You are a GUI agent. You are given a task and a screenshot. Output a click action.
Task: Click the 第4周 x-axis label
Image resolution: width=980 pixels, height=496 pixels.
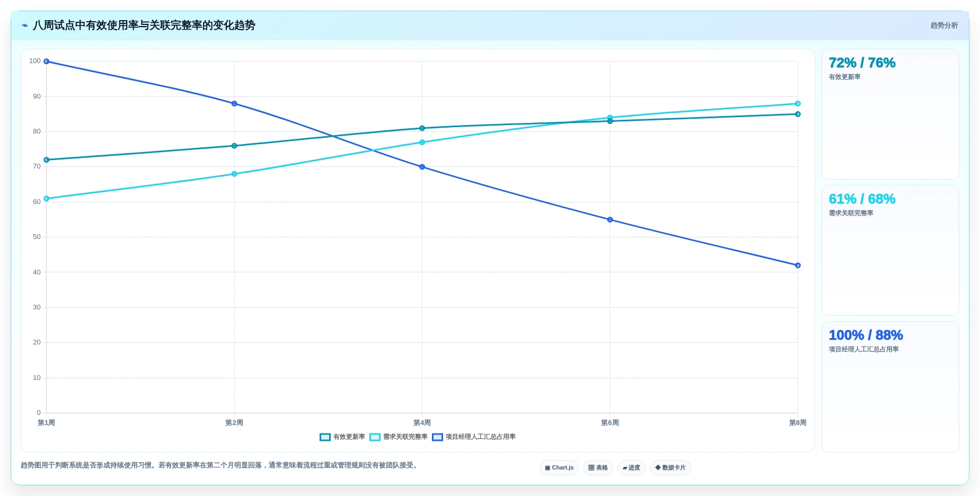click(422, 423)
